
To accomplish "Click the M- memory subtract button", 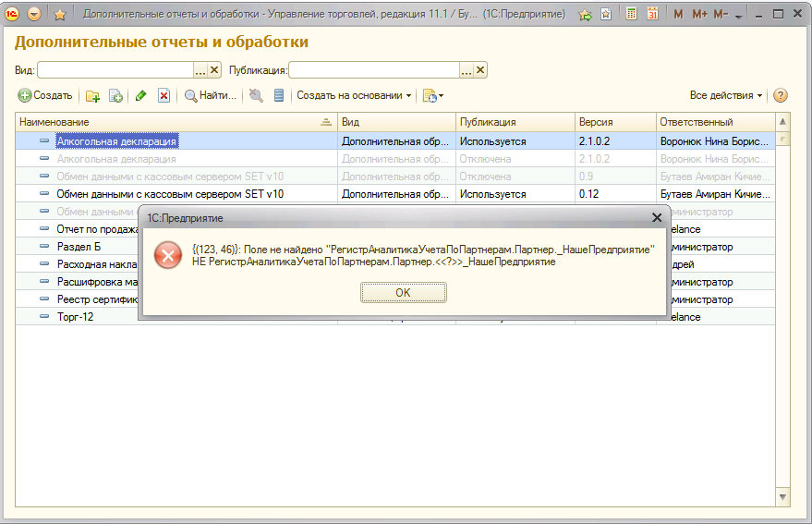I will coord(721,15).
